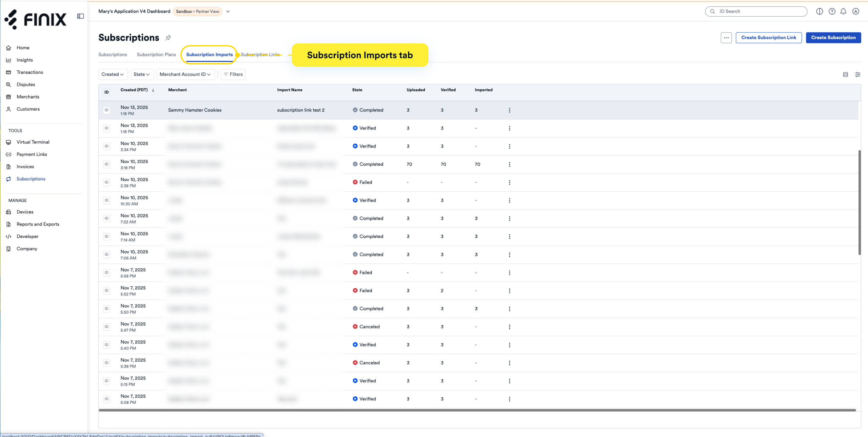868x437 pixels.
Task: Open notifications bell icon
Action: pyautogui.click(x=843, y=11)
